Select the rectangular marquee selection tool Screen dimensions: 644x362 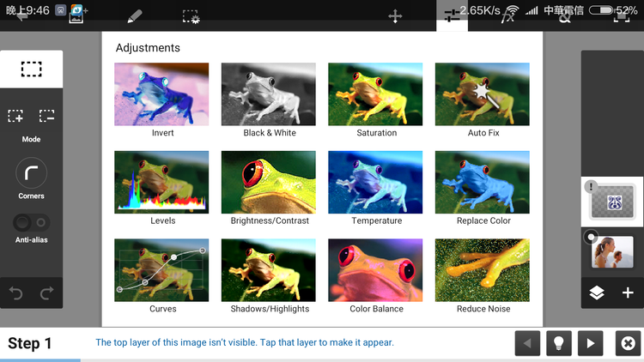click(31, 69)
